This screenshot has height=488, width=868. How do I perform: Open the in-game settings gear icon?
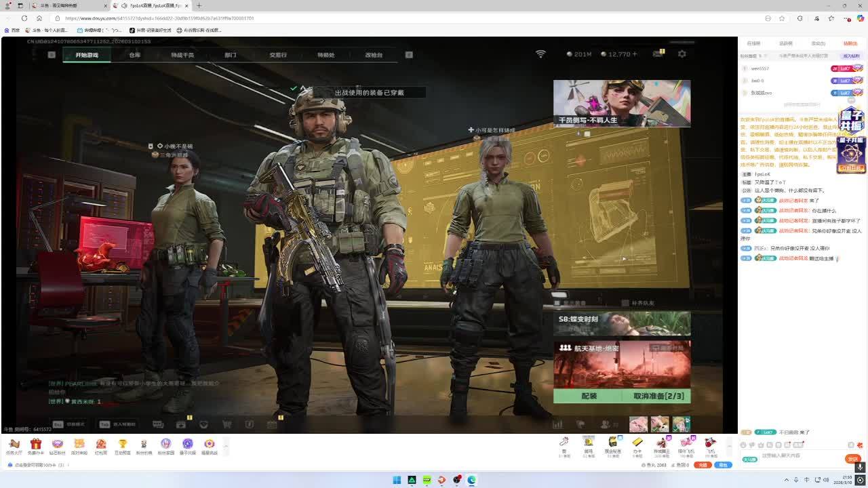(x=682, y=54)
